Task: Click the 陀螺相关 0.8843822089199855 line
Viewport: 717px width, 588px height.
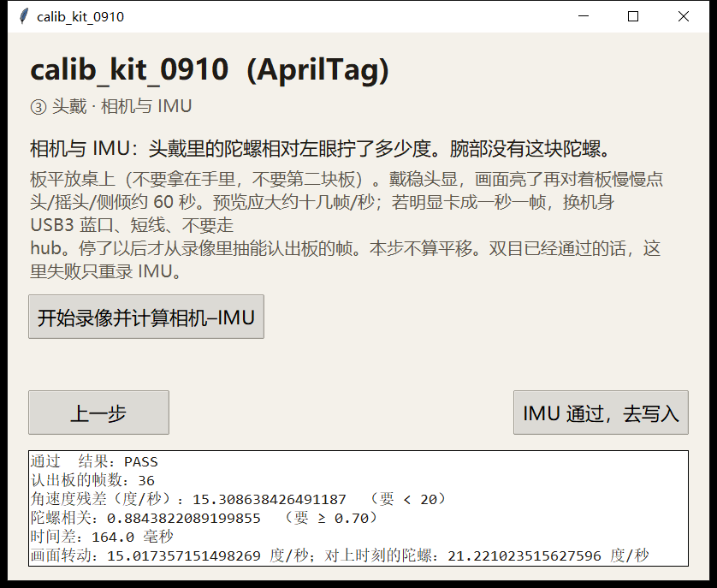Action: [x=204, y=518]
